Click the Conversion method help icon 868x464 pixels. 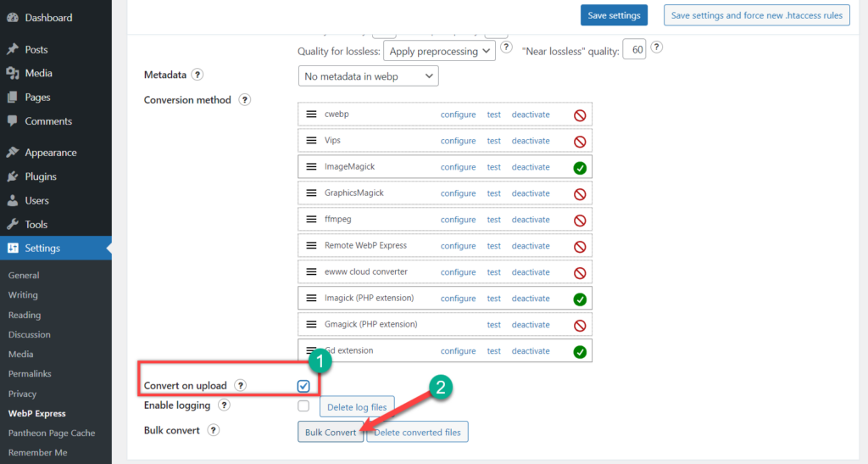click(x=245, y=99)
